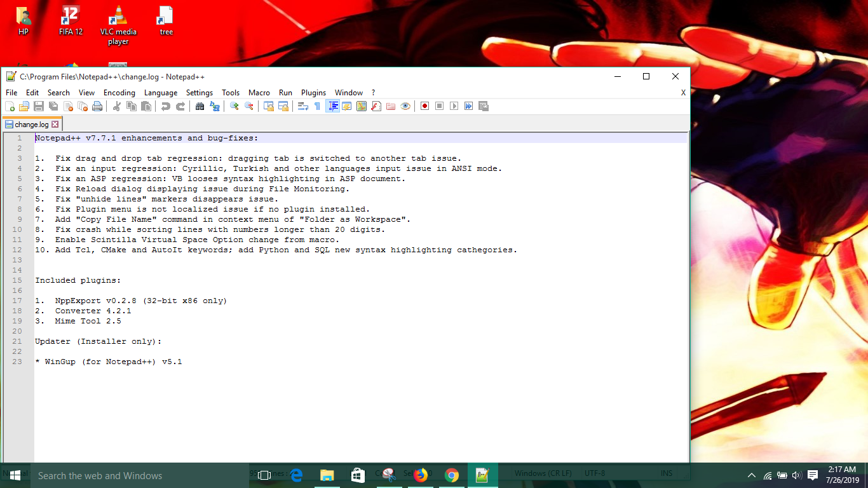Click the Close document toolbar icon

coord(68,106)
